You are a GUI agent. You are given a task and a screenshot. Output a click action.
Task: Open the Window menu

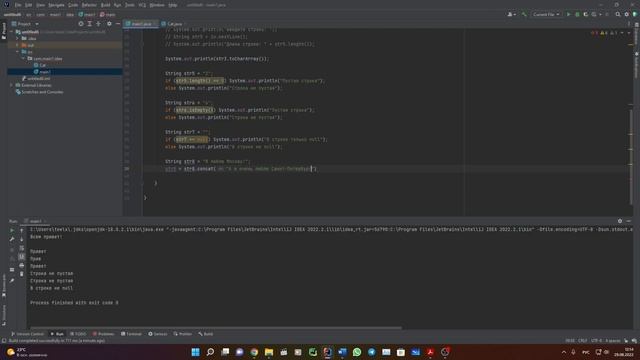tap(157, 5)
